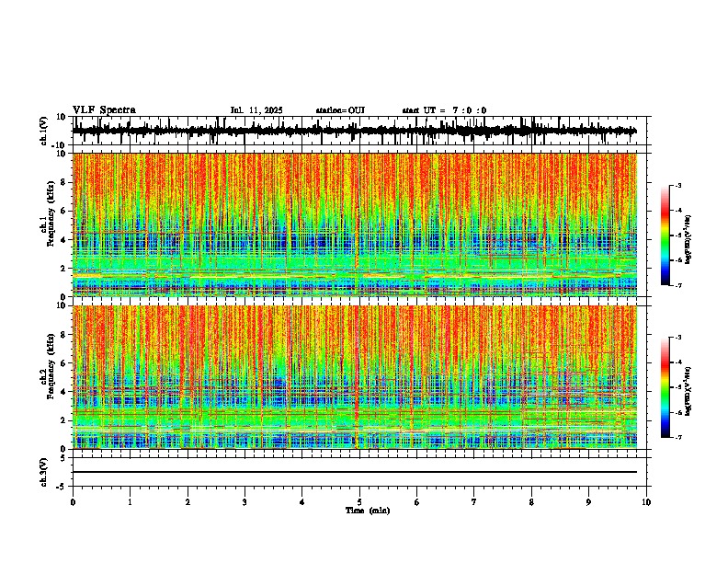
Task: Click the "Time (min)" axis label
Action: pyautogui.click(x=368, y=511)
